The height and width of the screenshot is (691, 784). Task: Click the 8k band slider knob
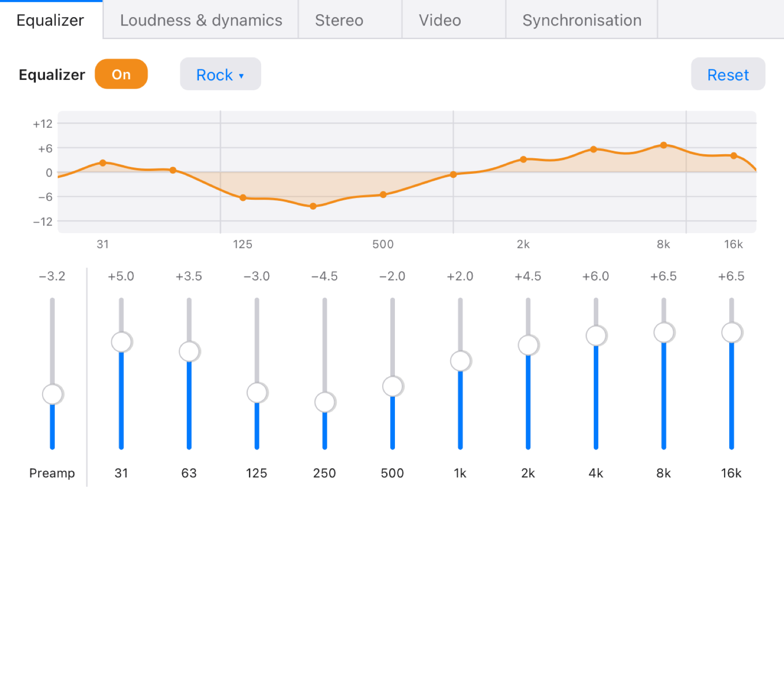click(664, 332)
